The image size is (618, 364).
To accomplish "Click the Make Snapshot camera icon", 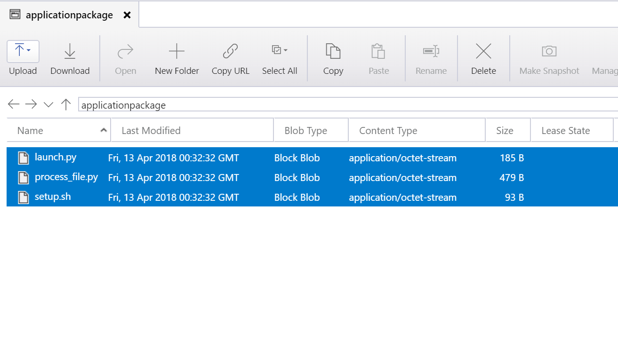I will click(x=549, y=51).
